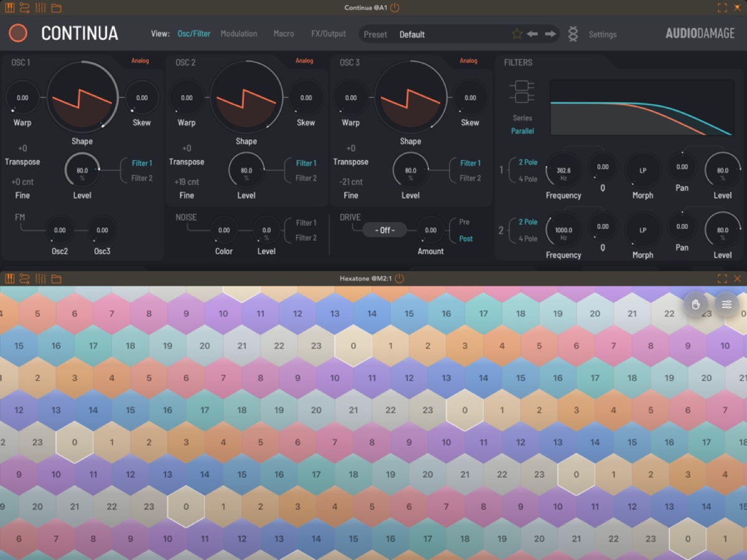
Task: Open folder icon in Continua title bar
Action: point(56,8)
